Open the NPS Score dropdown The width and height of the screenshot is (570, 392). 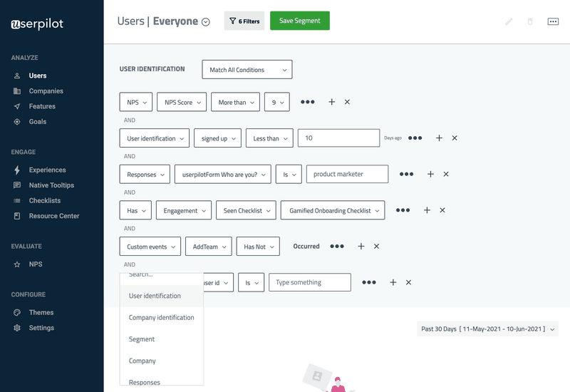tap(182, 102)
